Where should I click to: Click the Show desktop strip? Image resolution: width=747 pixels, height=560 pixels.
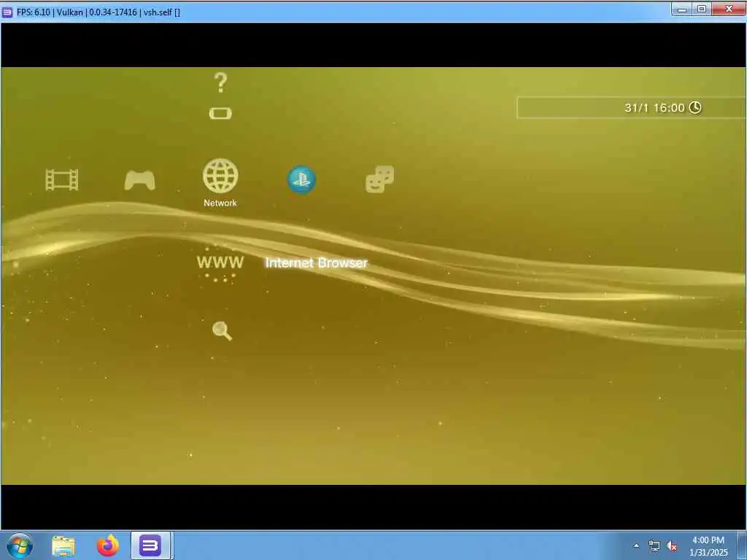click(741, 545)
